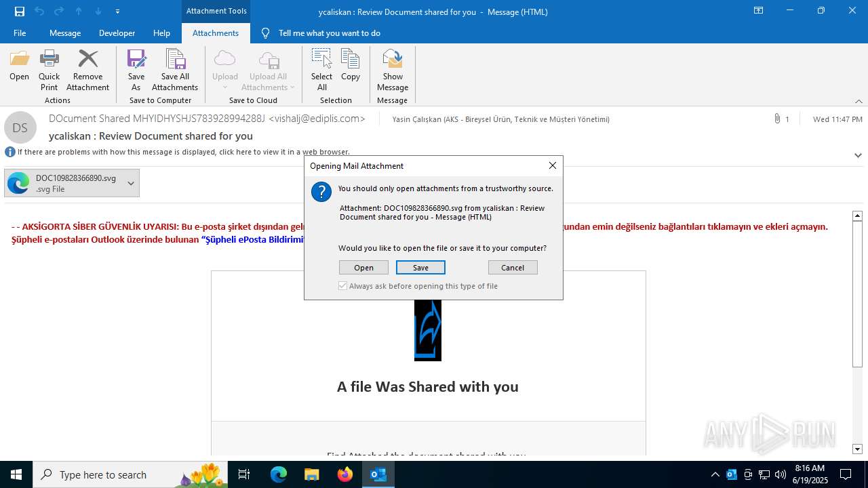868x488 pixels.
Task: Click the undo arrow in title bar
Action: click(x=39, y=11)
